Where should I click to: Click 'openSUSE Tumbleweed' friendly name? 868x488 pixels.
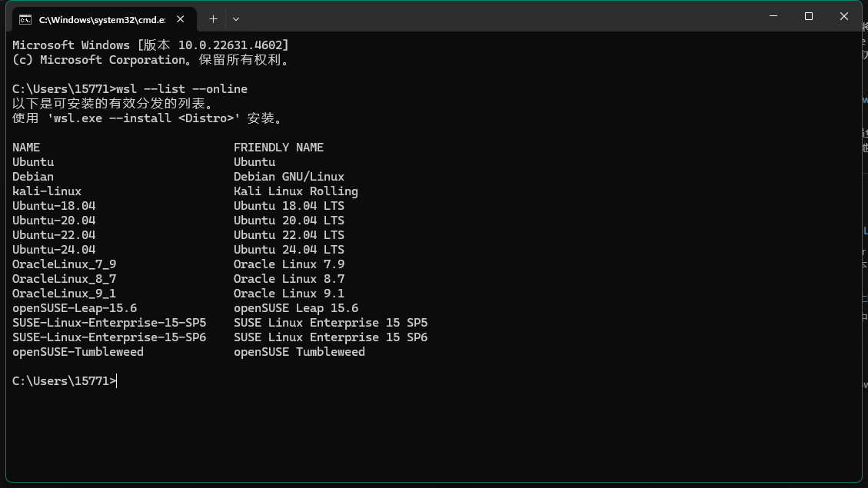299,352
